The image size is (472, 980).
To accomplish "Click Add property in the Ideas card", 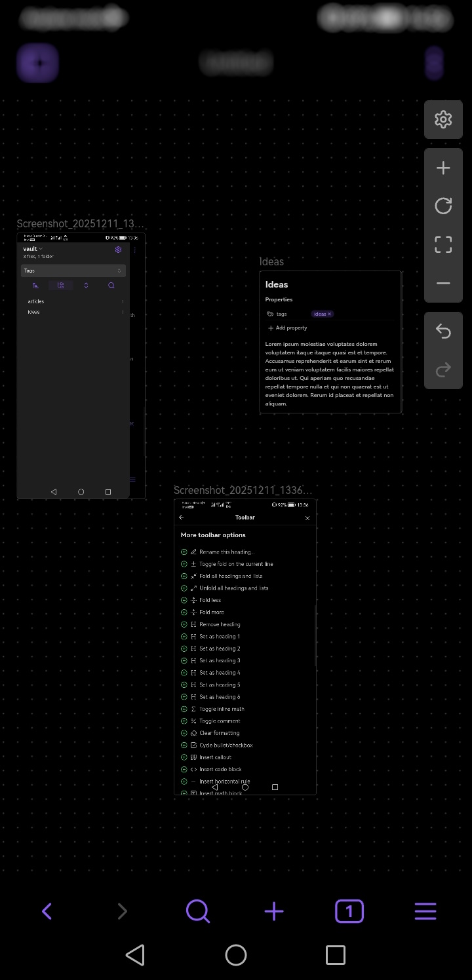I will 288,328.
